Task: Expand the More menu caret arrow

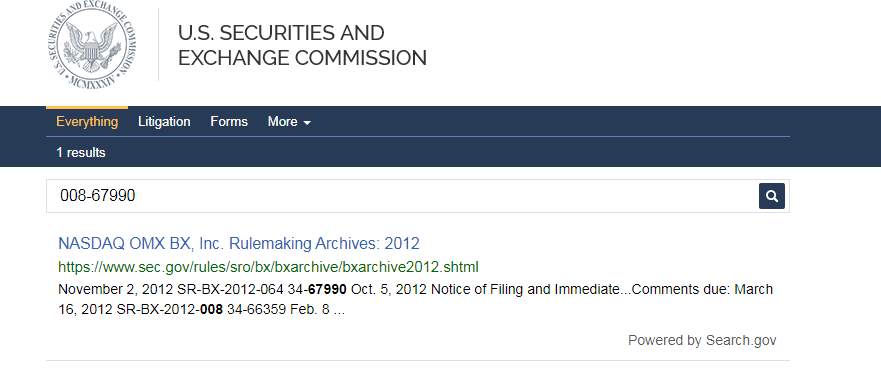Action: tap(307, 122)
